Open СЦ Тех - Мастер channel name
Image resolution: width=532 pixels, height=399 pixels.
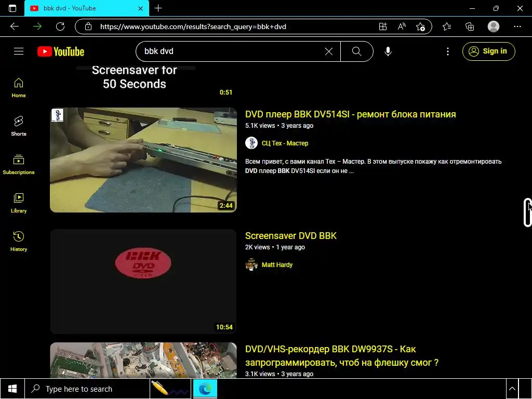click(285, 143)
